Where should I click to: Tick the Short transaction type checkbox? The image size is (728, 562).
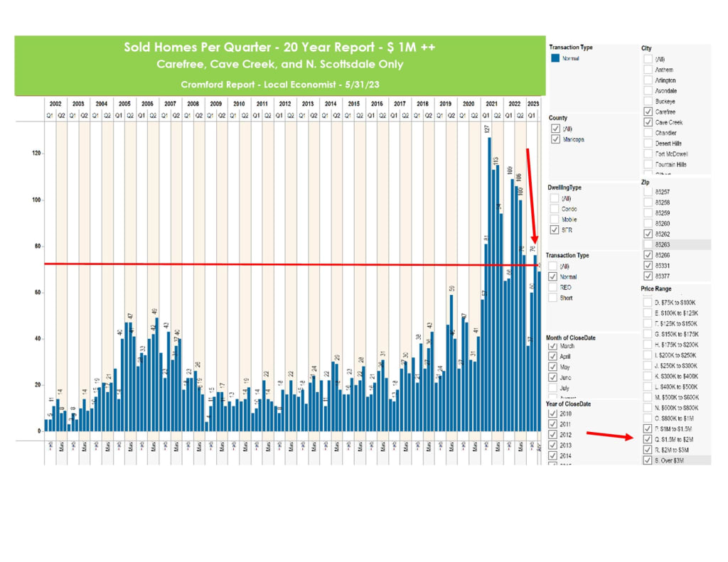[x=551, y=298]
